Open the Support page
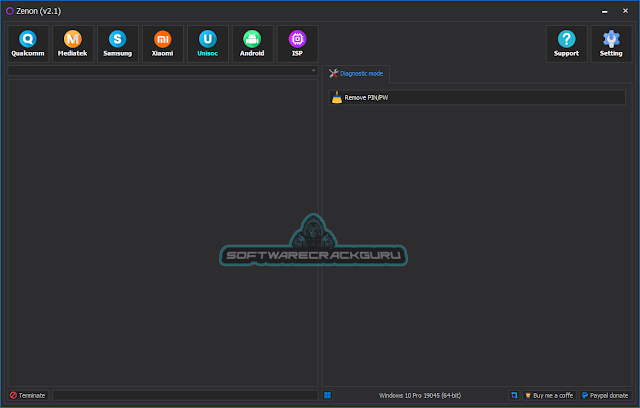This screenshot has height=408, width=640. pyautogui.click(x=567, y=44)
